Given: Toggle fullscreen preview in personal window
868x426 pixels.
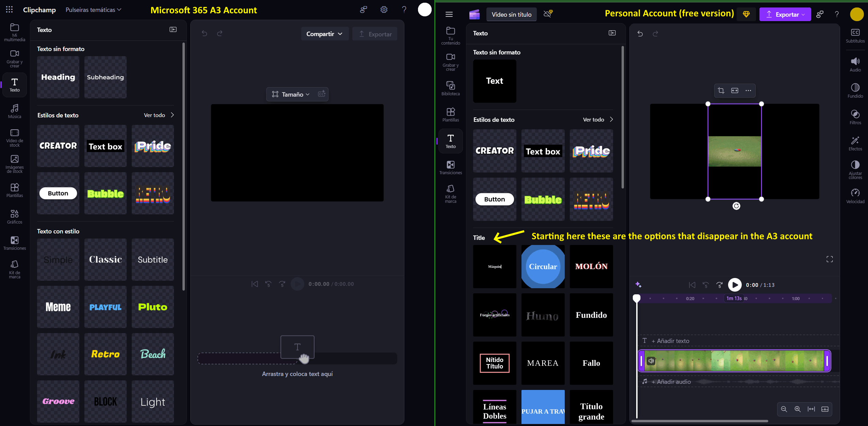Looking at the screenshot, I should pyautogui.click(x=830, y=259).
